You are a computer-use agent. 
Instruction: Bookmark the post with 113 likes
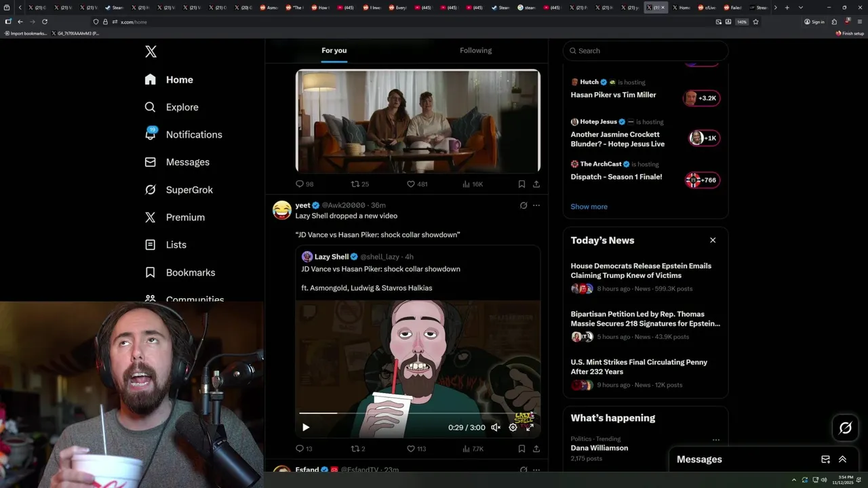click(x=521, y=449)
